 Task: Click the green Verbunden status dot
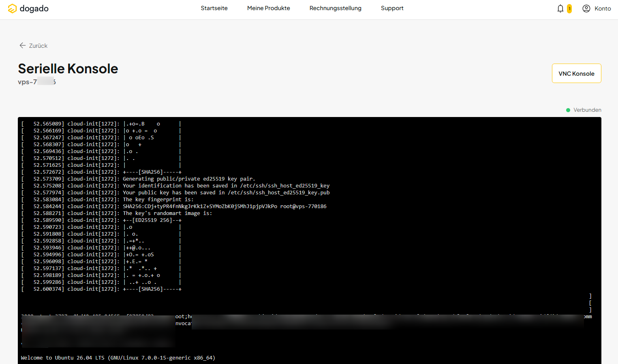click(x=568, y=110)
